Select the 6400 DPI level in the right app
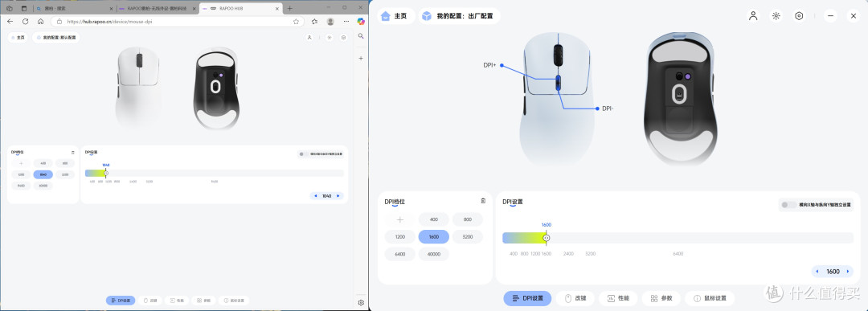Viewport: 868px width, 311px height. coord(400,255)
